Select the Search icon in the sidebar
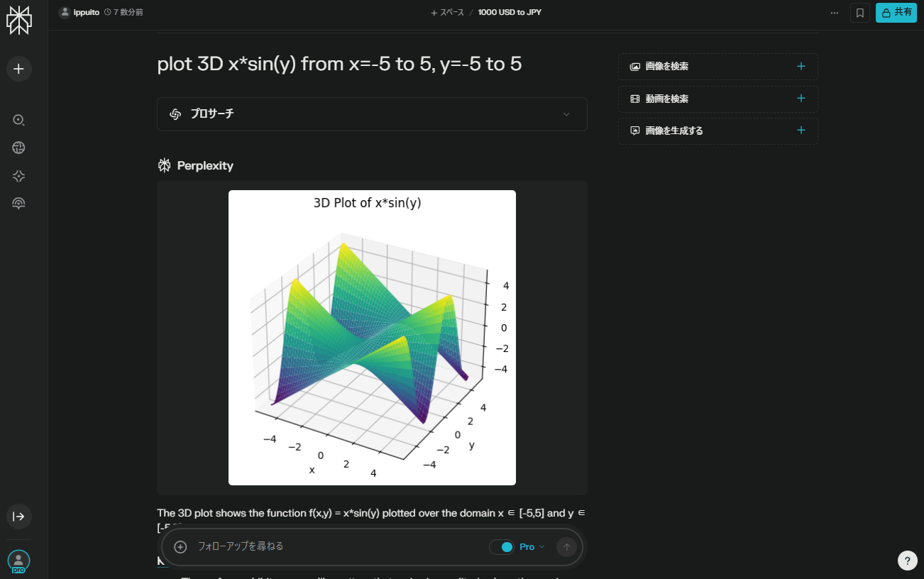Viewport: 924px width, 579px height. coord(18,120)
